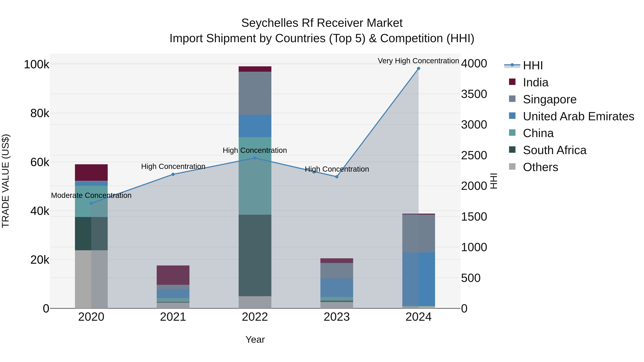This screenshot has width=644, height=362.
Task: Click the 100k trade value tick label
Action: pyautogui.click(x=37, y=65)
